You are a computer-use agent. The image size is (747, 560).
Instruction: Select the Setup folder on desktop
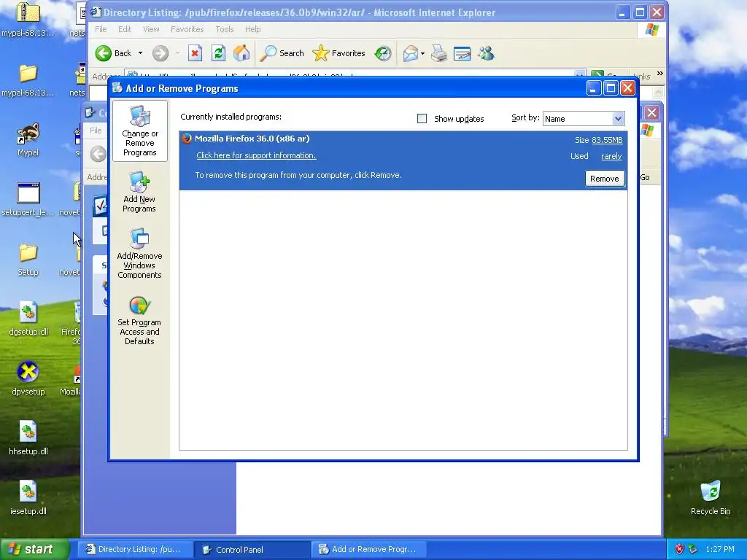28,260
